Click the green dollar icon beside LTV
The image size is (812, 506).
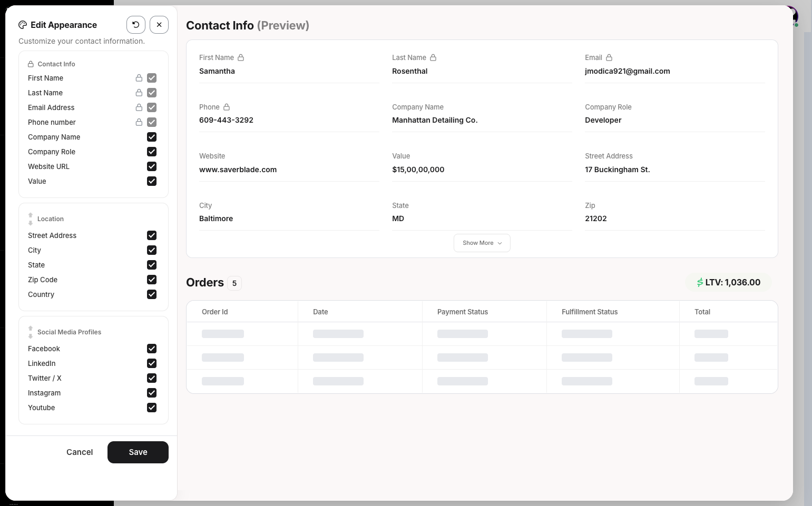click(700, 283)
